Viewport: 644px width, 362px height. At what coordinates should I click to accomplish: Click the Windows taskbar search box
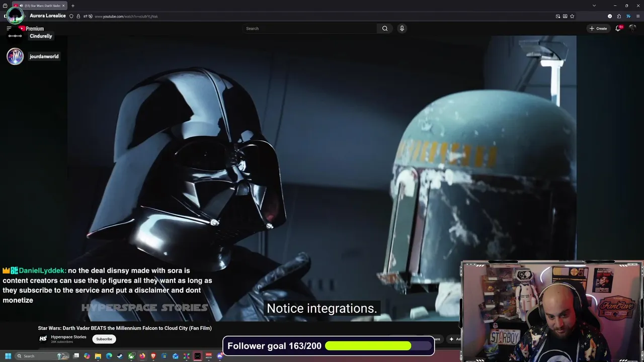point(42,356)
